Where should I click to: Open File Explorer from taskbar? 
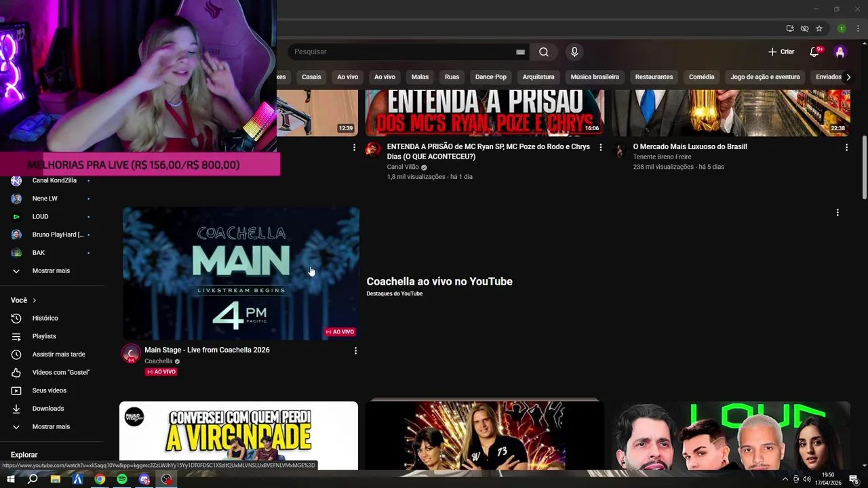(56, 479)
